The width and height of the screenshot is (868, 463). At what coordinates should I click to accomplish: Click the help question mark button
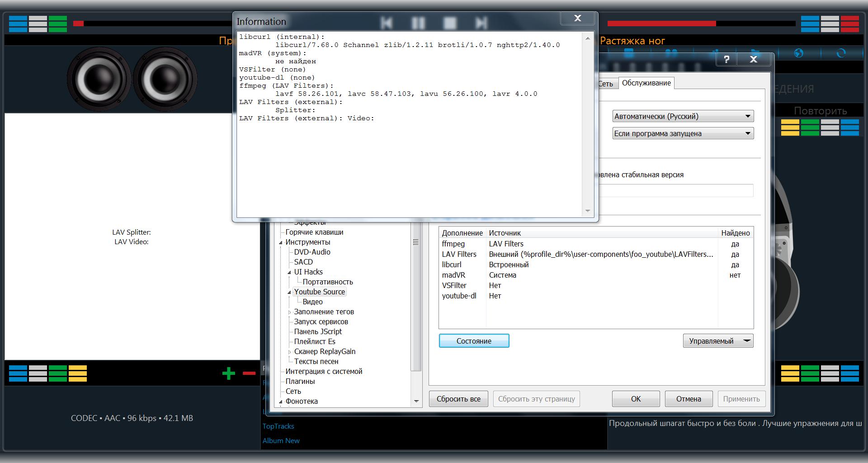pyautogui.click(x=726, y=59)
